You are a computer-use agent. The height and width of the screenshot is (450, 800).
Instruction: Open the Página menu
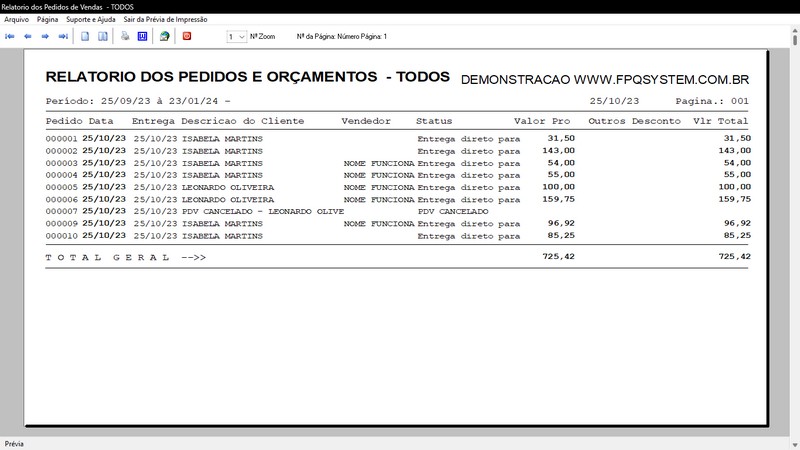pyautogui.click(x=47, y=19)
